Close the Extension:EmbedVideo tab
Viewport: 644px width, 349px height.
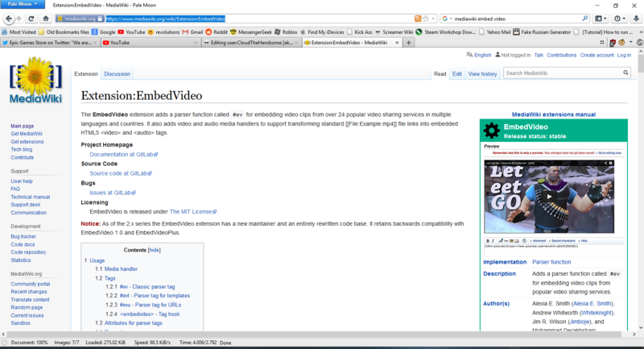397,43
